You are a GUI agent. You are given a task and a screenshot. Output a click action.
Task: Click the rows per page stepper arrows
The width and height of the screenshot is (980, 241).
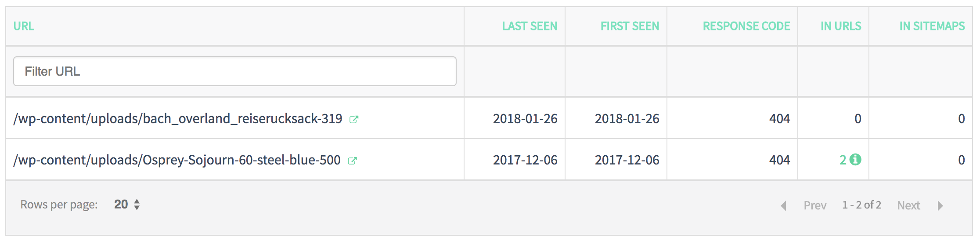pos(137,204)
